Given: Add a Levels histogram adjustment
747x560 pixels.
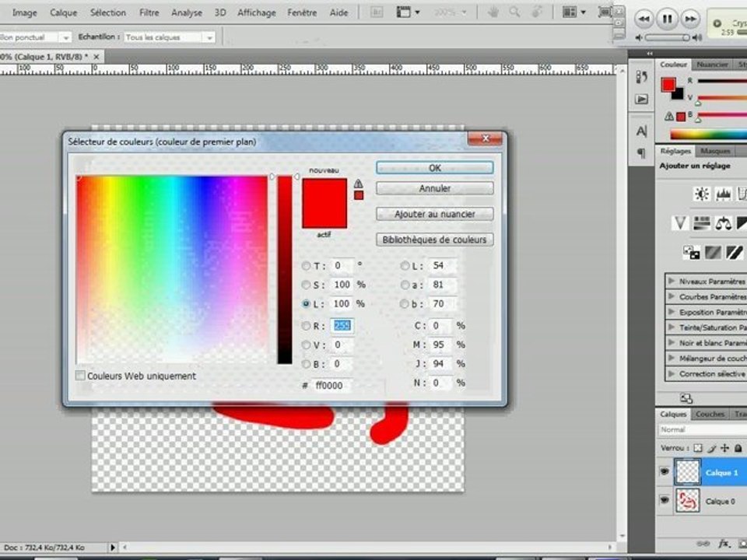Looking at the screenshot, I should pos(723,194).
